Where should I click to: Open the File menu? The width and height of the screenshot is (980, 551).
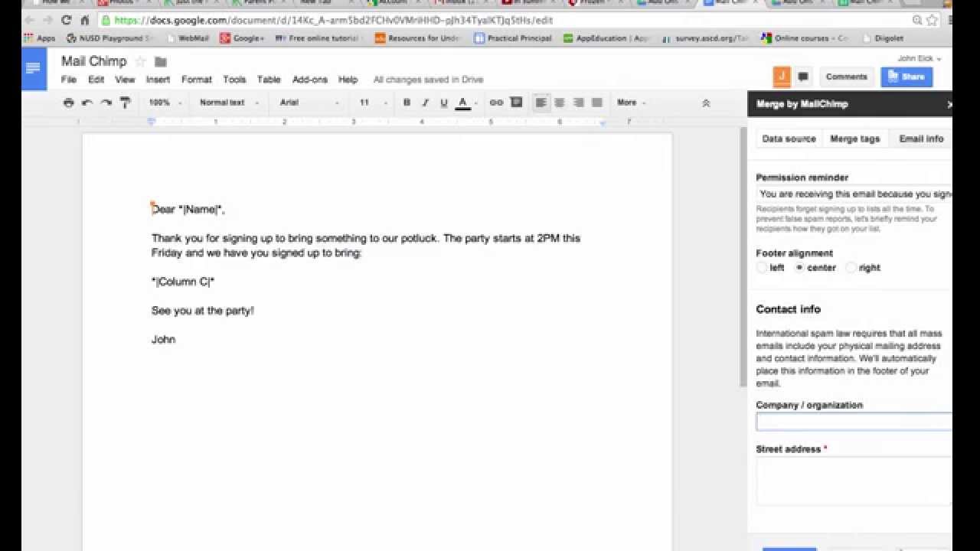68,80
